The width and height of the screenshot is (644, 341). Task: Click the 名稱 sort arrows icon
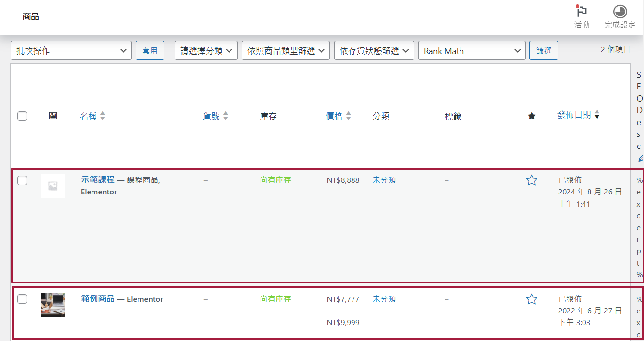pyautogui.click(x=102, y=116)
